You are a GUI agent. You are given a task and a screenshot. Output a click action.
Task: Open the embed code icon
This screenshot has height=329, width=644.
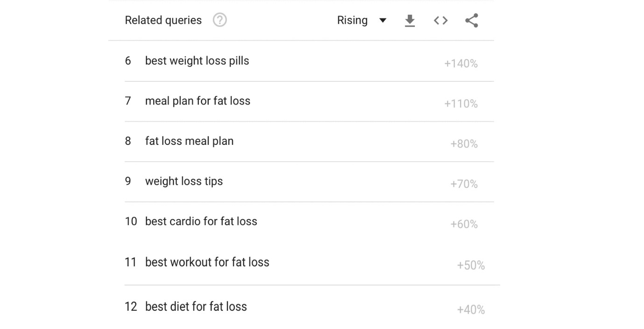coord(440,21)
